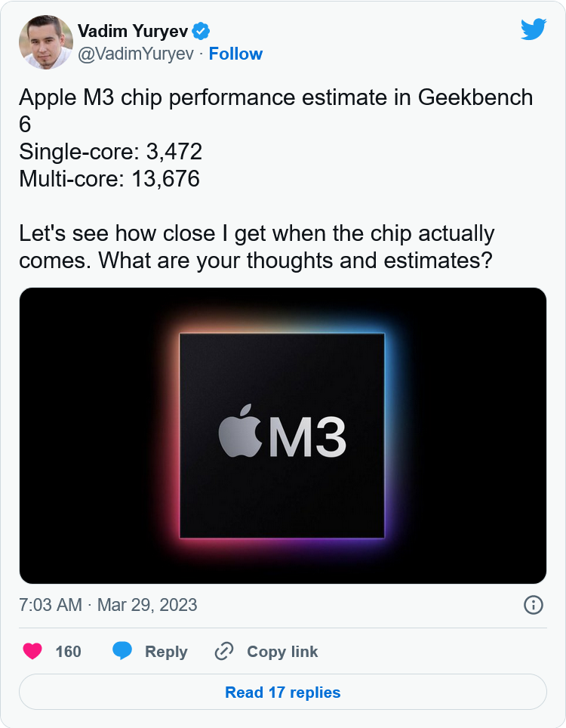Click the 160 likes count

68,652
